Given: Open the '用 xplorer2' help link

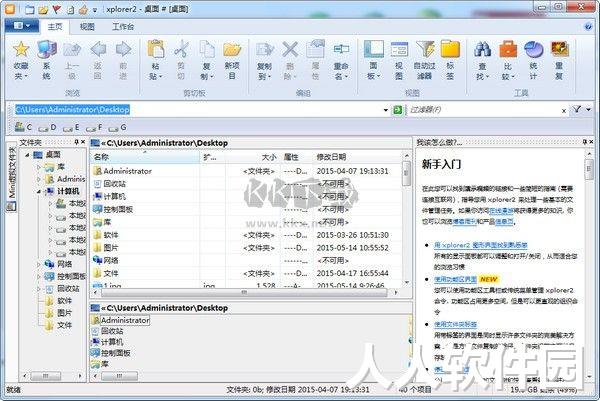Looking at the screenshot, I should click(481, 245).
